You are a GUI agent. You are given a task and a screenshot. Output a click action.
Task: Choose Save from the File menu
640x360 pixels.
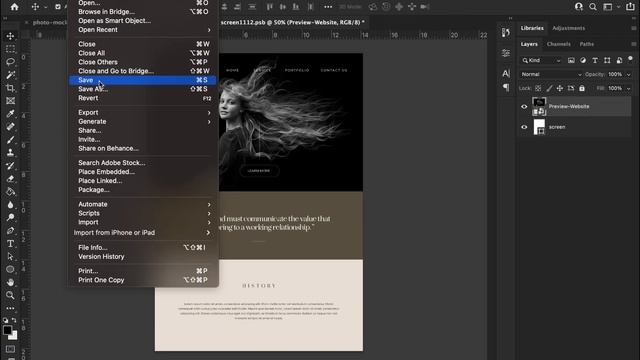(x=143, y=80)
